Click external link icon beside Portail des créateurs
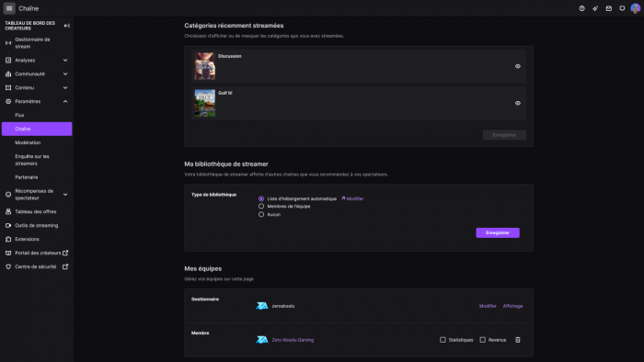The width and height of the screenshot is (644, 362). tap(65, 253)
